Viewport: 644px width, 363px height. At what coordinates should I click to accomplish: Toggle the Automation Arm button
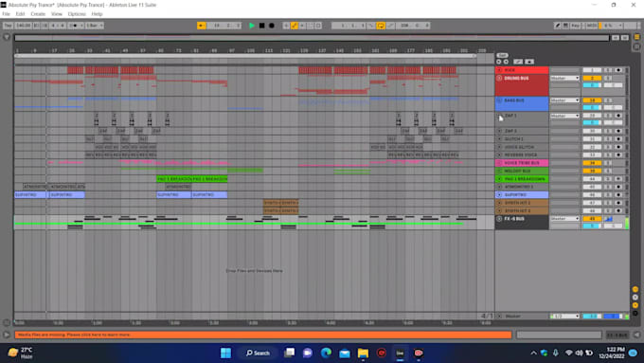click(295, 26)
